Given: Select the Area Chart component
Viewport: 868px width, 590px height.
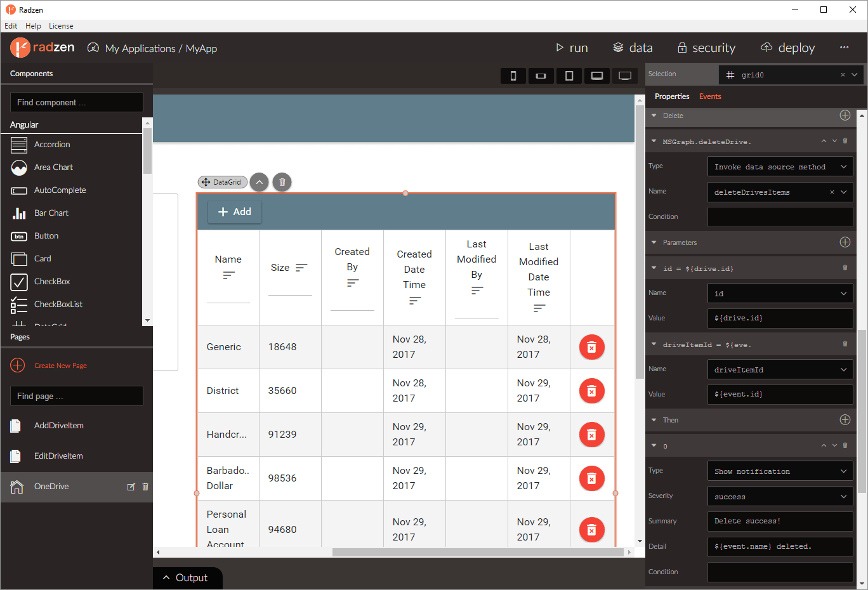Looking at the screenshot, I should (x=53, y=167).
